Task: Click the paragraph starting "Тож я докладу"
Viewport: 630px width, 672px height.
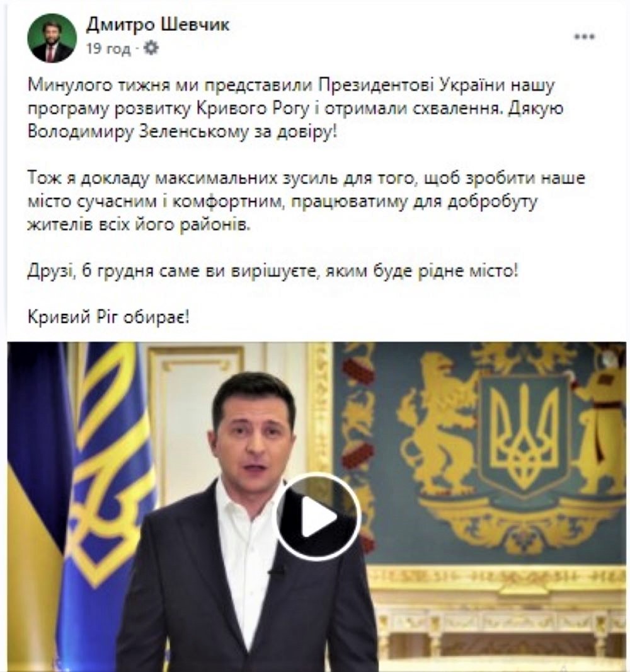Action: [x=306, y=201]
